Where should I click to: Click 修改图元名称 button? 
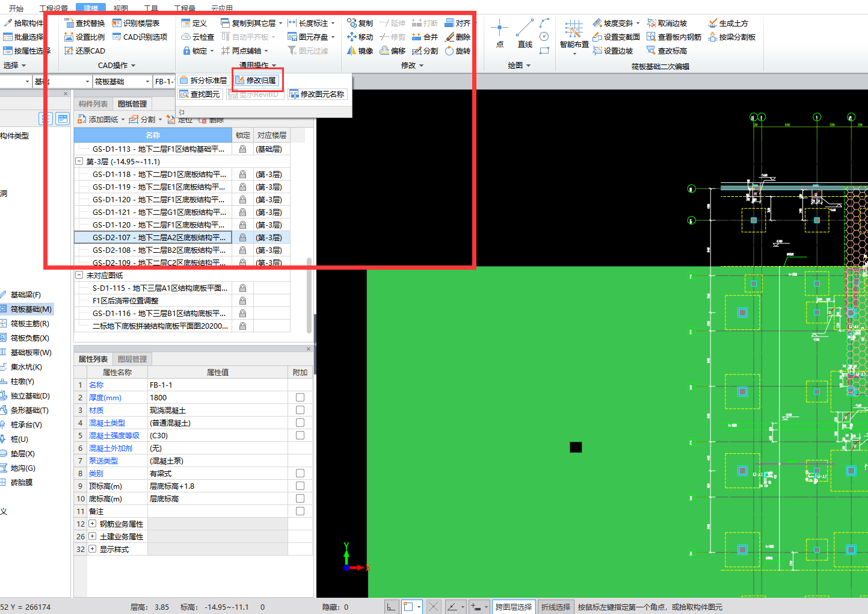click(317, 94)
